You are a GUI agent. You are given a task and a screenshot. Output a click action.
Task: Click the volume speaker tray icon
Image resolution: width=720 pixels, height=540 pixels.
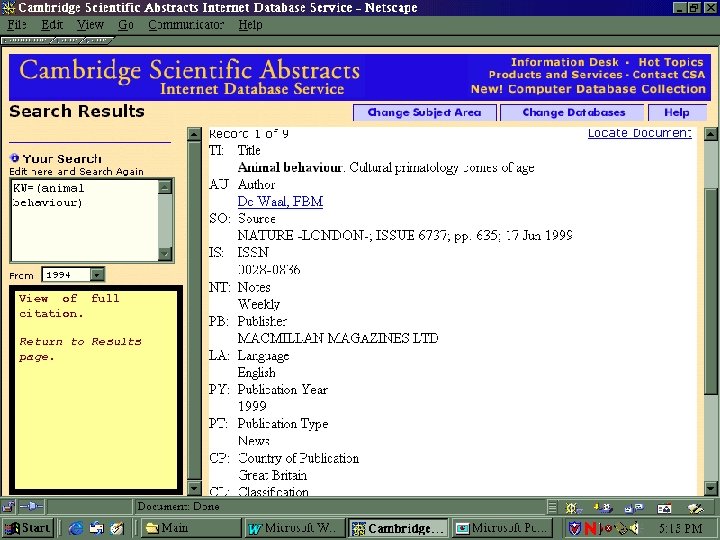click(x=634, y=529)
